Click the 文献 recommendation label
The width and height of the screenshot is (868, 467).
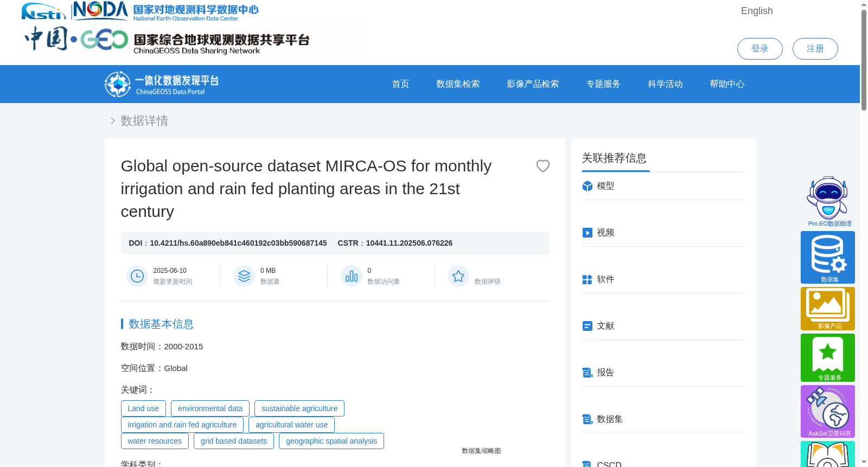click(x=605, y=326)
